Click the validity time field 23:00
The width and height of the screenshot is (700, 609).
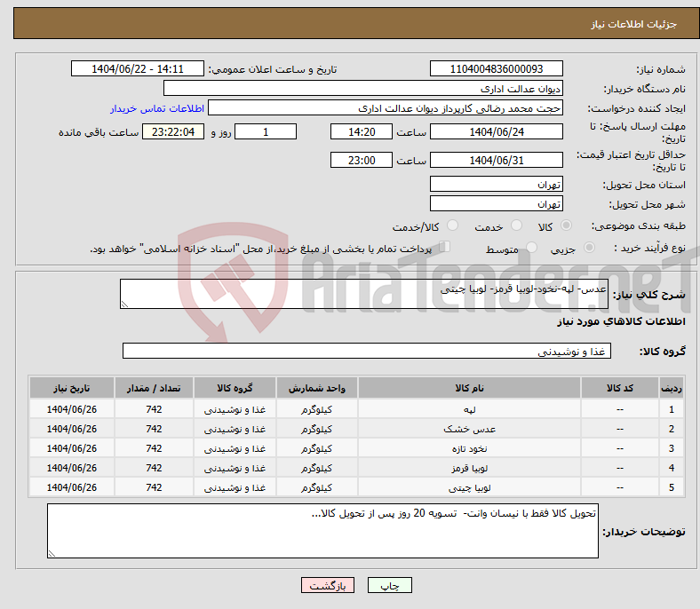[x=362, y=160]
